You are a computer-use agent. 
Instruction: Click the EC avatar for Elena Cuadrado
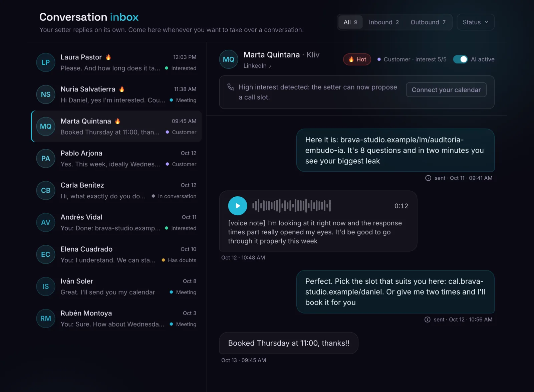point(46,254)
